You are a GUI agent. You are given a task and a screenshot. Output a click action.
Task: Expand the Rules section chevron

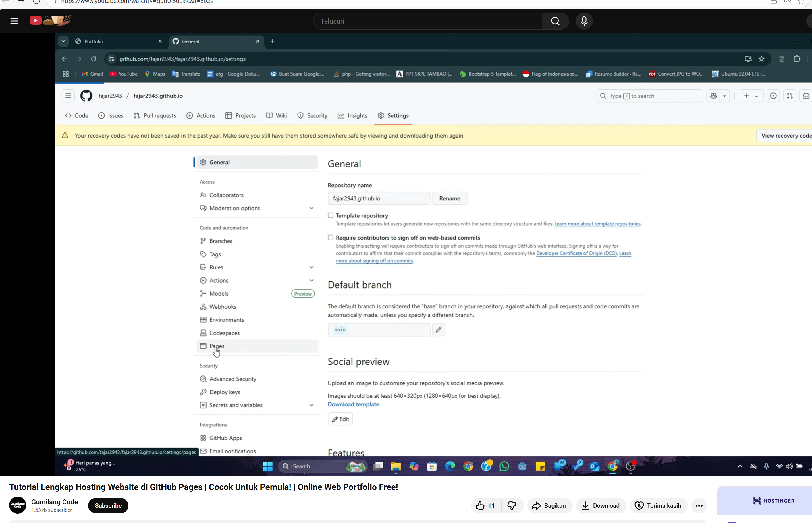pos(311,267)
